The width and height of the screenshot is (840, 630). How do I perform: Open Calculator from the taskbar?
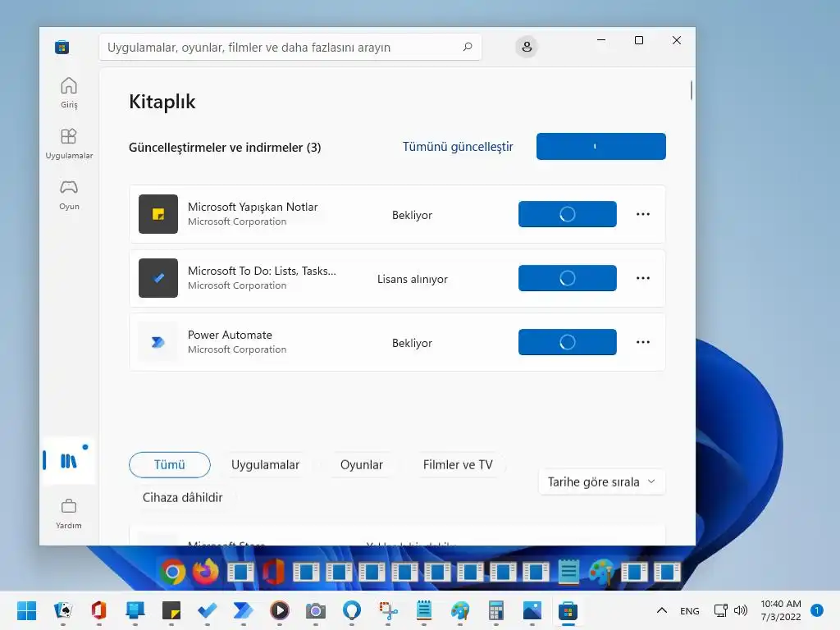[x=496, y=610]
